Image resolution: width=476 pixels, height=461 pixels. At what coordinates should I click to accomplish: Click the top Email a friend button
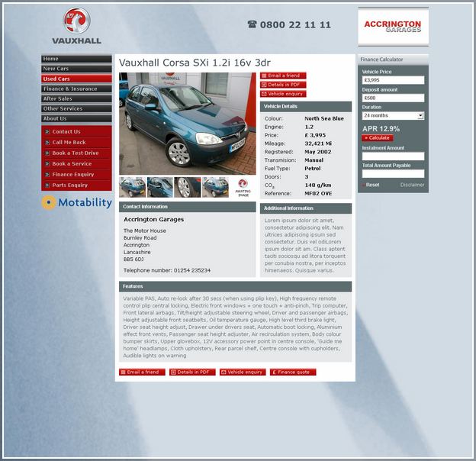point(283,76)
